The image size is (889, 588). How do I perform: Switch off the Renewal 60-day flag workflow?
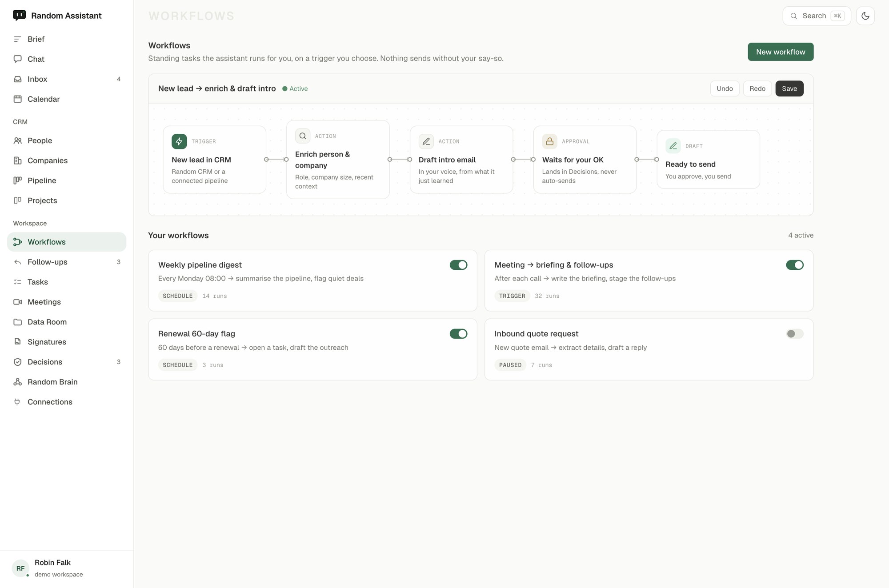[458, 334]
